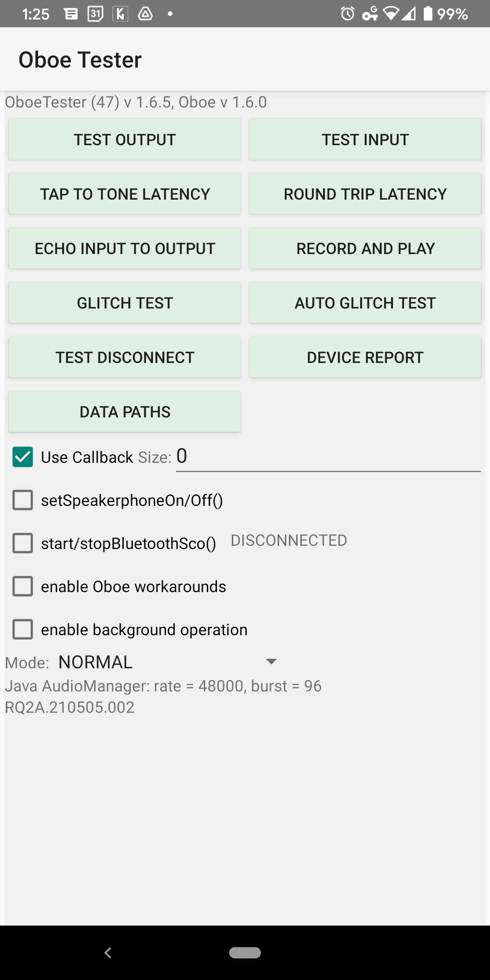This screenshot has width=490, height=980.
Task: Open the Device Report
Action: (x=365, y=358)
